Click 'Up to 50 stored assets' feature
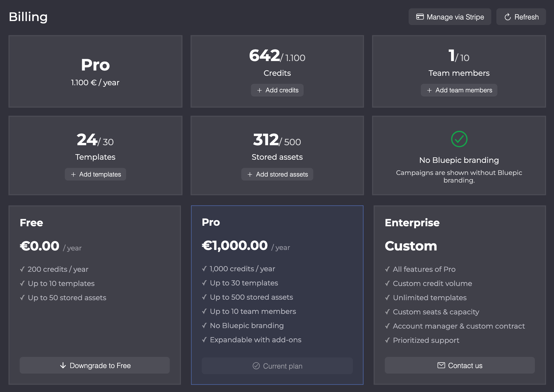Viewport: 554px width, 392px height. click(x=67, y=298)
